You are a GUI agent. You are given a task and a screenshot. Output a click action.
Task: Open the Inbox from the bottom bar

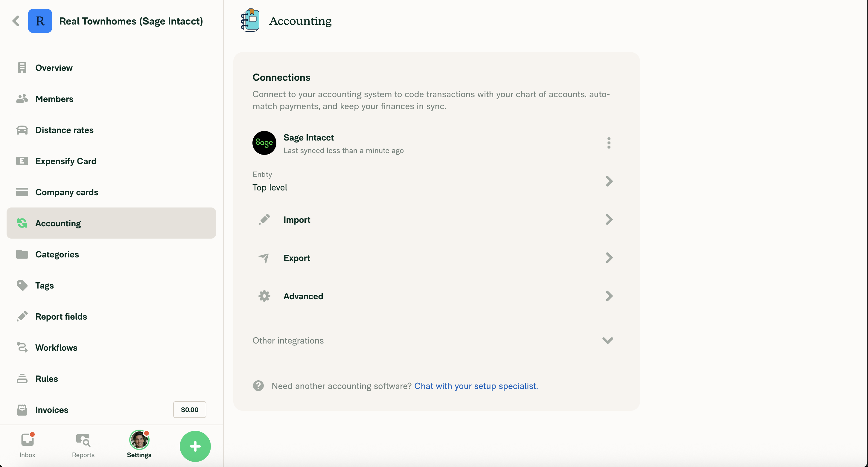click(x=27, y=445)
